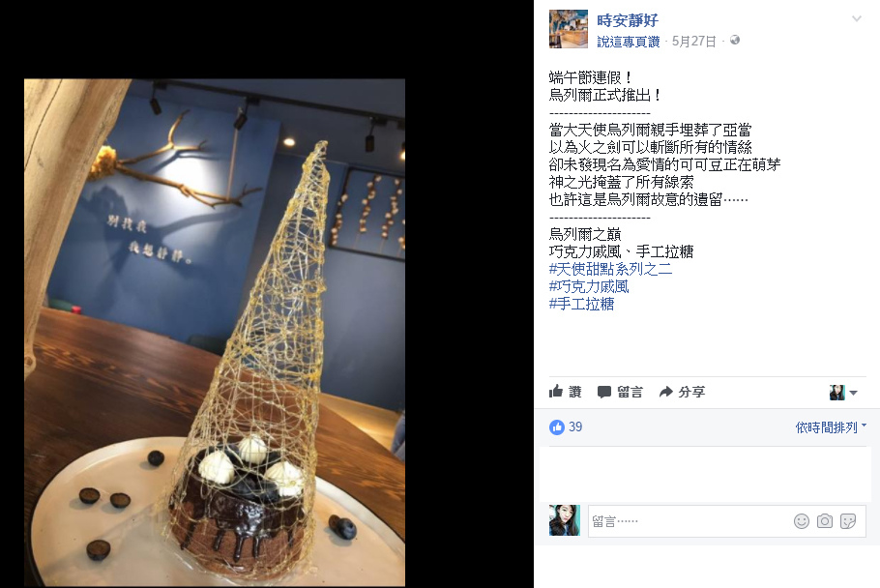Click the share arrow icon

[x=665, y=392]
